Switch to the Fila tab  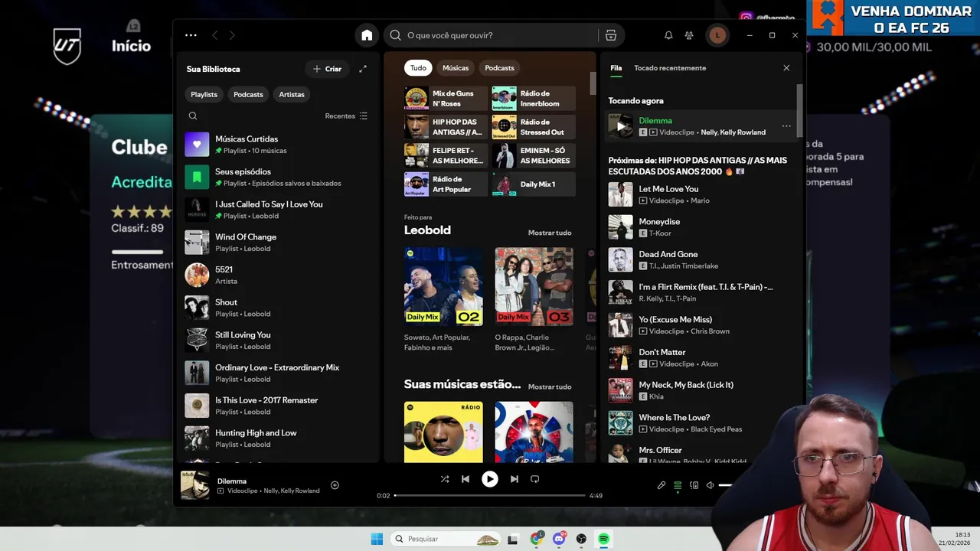[616, 68]
